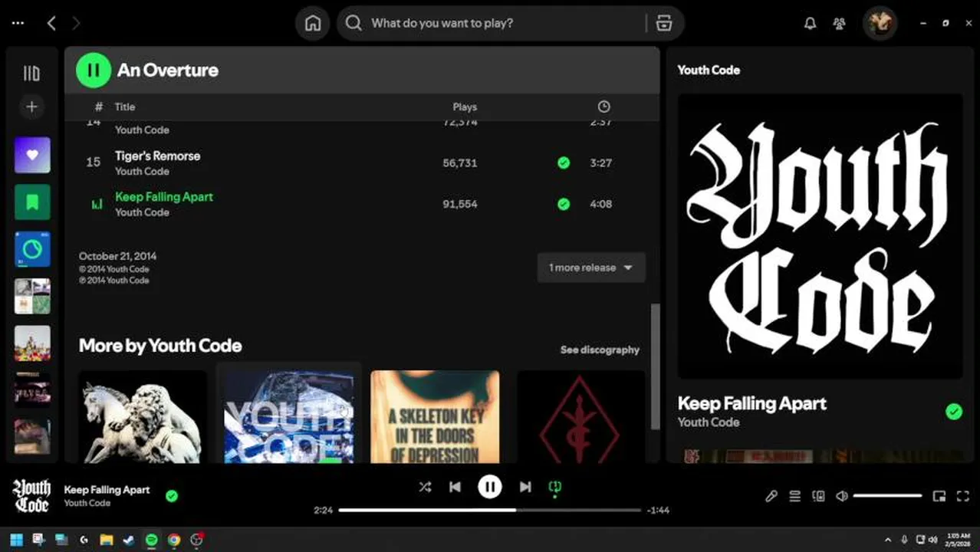This screenshot has width=980, height=552.
Task: Select the Tiger's Remorse track
Action: 362,163
